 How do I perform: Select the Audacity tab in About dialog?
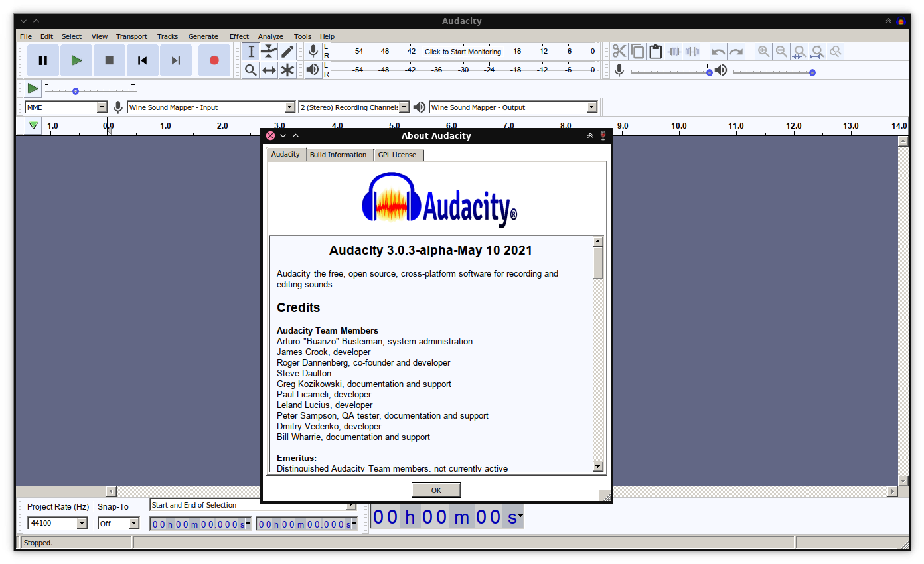coord(286,154)
